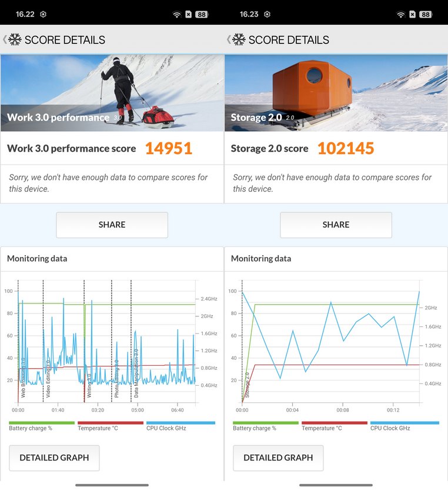The width and height of the screenshot is (448, 491).
Task: Tap the 102145 score value
Action: pos(346,148)
